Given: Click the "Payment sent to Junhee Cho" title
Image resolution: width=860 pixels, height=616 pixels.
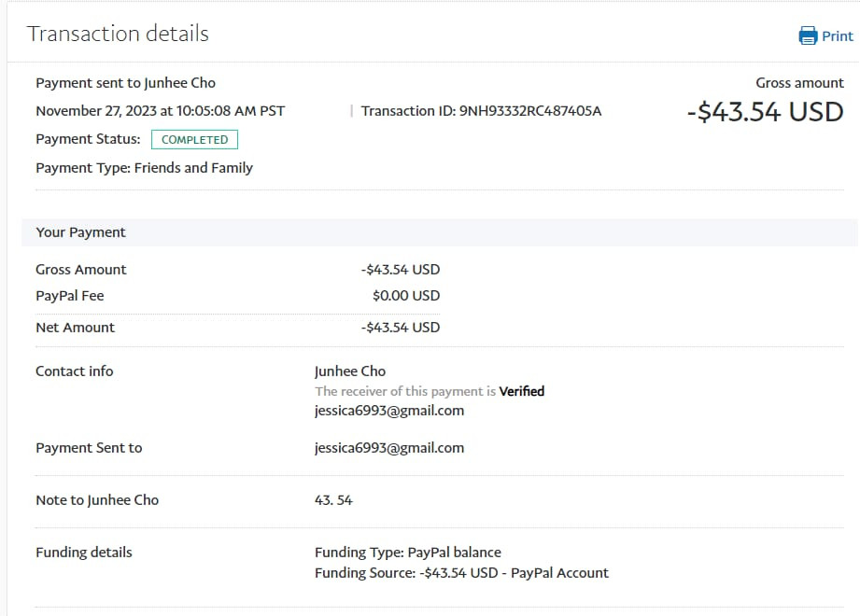Looking at the screenshot, I should 125,83.
